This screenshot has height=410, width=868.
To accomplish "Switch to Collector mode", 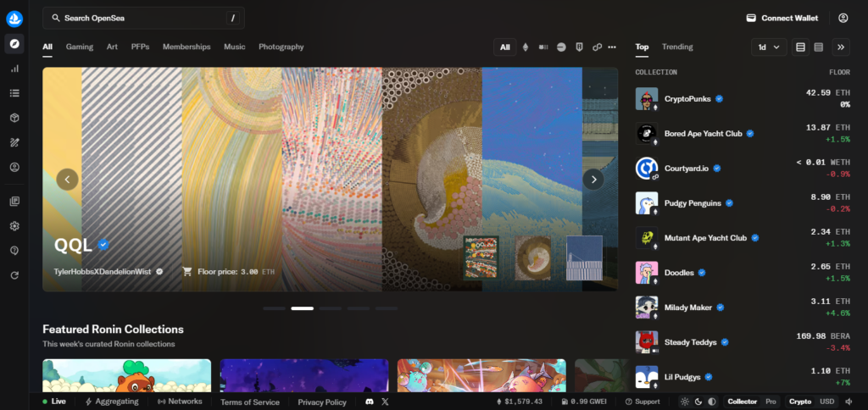I will click(742, 402).
